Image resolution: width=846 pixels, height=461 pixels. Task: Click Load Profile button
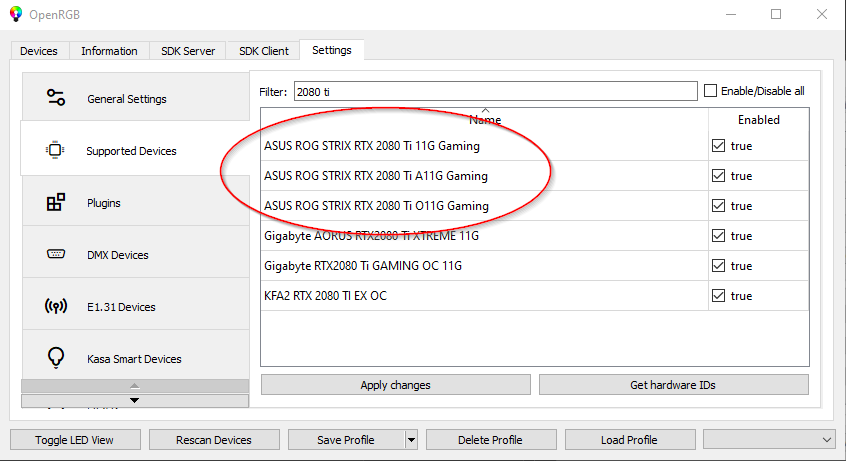pyautogui.click(x=630, y=440)
